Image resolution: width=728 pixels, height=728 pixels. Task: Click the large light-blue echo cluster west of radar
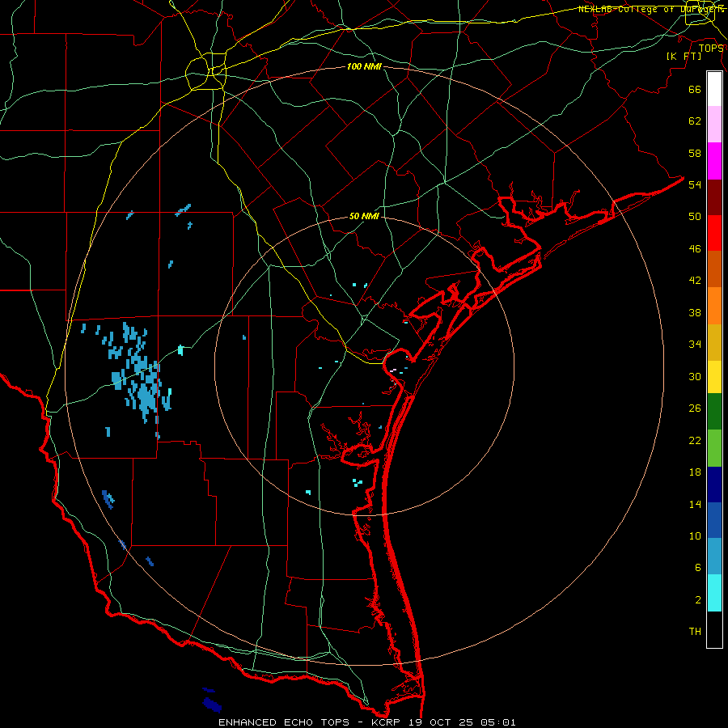pyautogui.click(x=138, y=374)
